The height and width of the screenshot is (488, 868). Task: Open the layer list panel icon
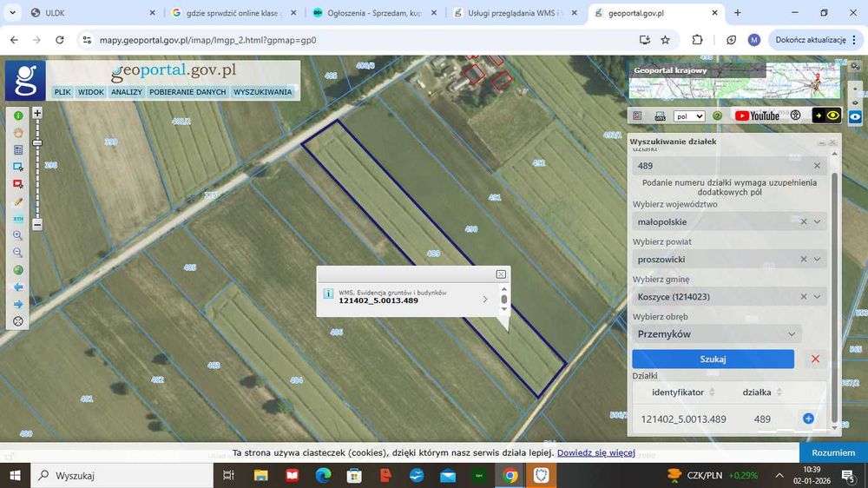[x=637, y=115]
